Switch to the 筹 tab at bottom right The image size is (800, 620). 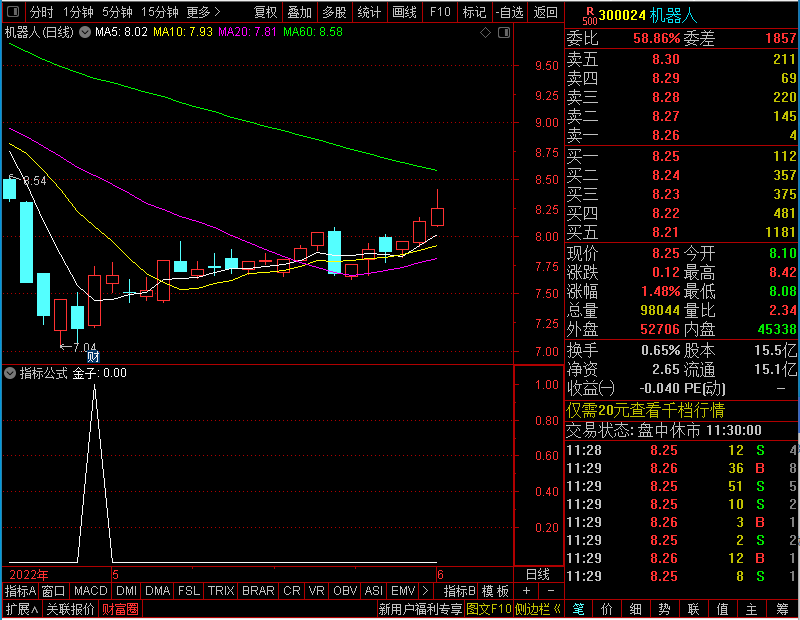pyautogui.click(x=782, y=609)
